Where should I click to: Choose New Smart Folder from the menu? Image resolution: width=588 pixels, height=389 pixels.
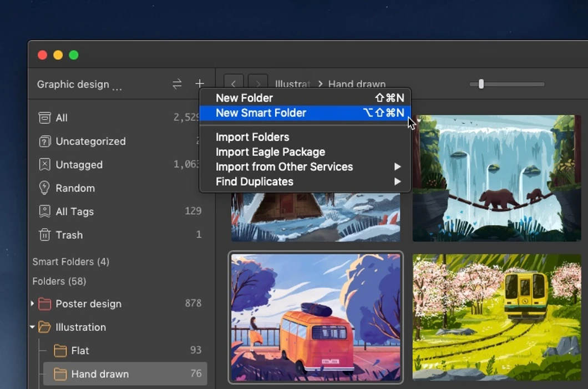pos(261,113)
